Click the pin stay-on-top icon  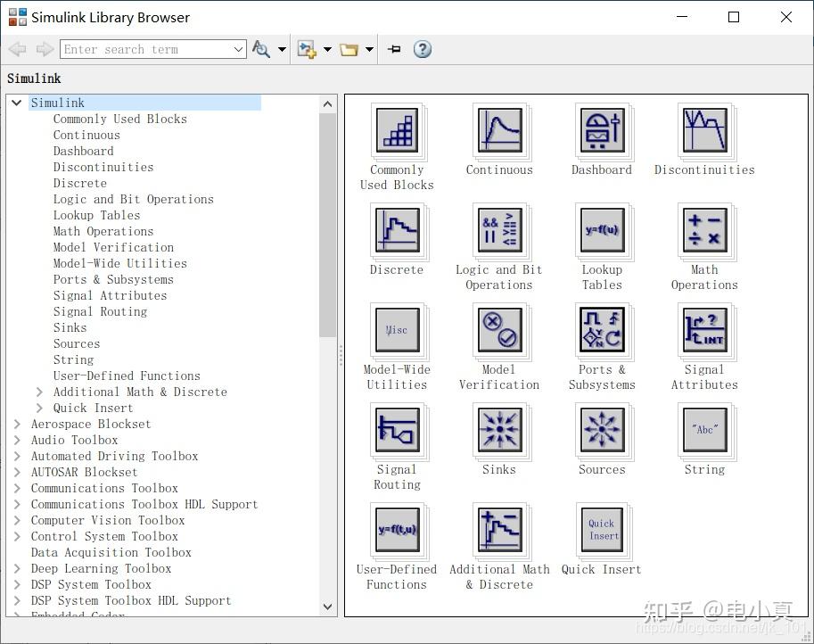tap(394, 49)
